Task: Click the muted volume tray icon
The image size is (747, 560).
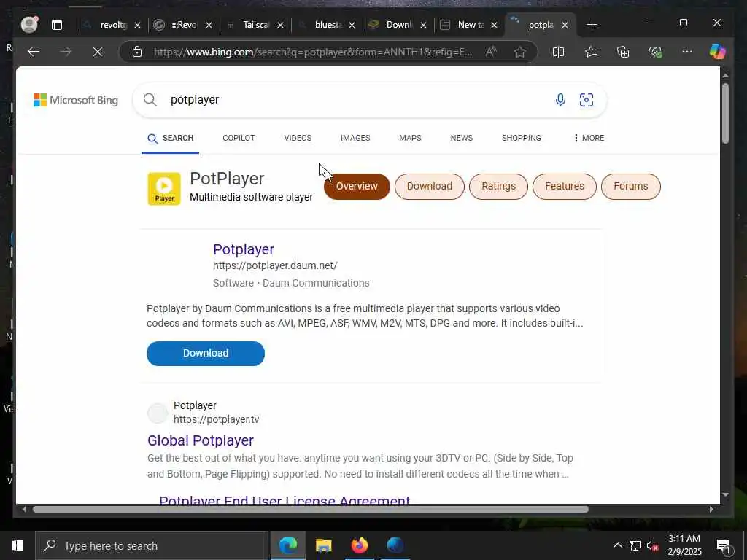Action: coord(653,545)
